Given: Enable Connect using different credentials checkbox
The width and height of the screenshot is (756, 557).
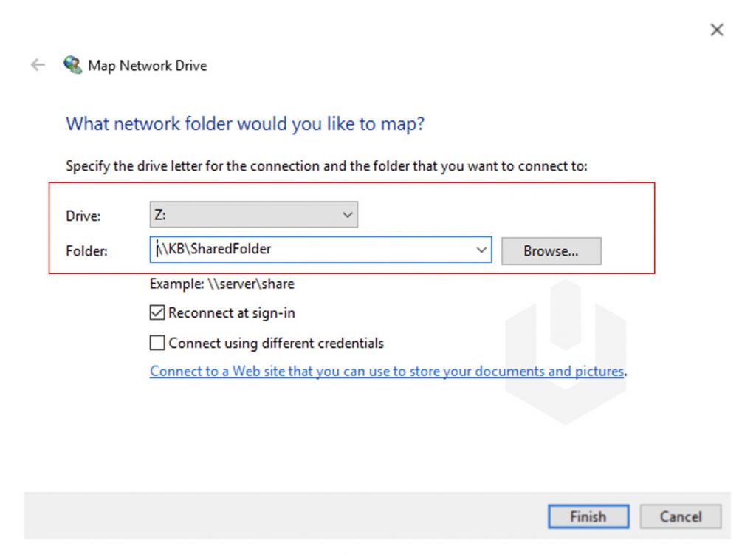Looking at the screenshot, I should (x=157, y=343).
